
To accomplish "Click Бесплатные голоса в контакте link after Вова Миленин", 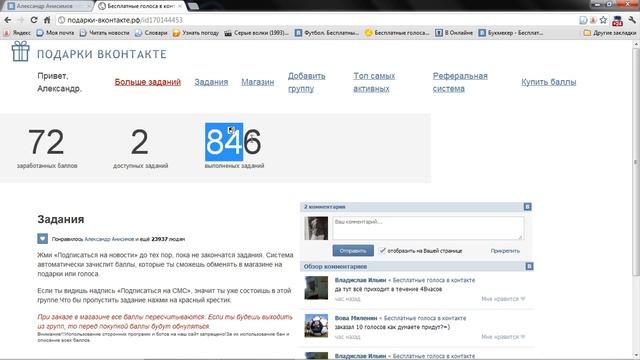I will click(x=425, y=318).
